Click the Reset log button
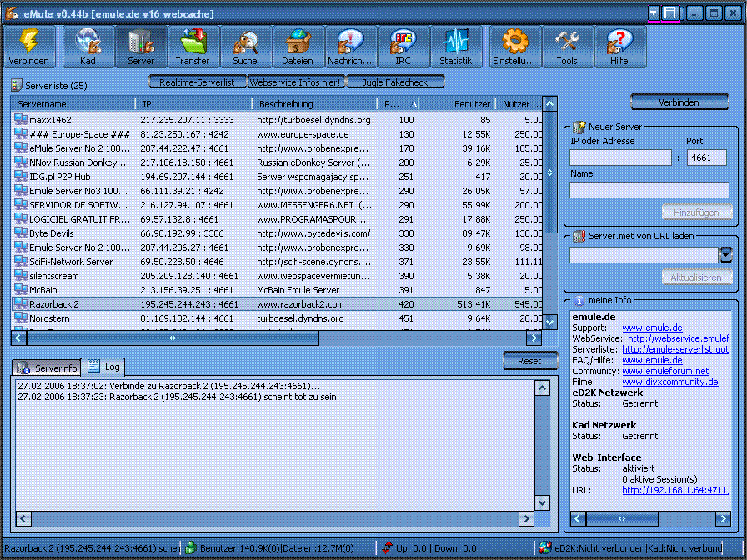This screenshot has height=560, width=747. point(529,361)
